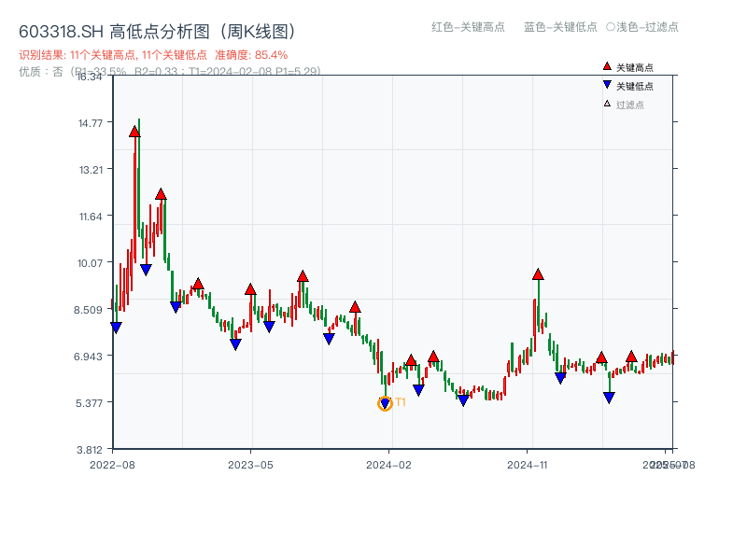Click the 2024-02 axis label

tap(389, 463)
